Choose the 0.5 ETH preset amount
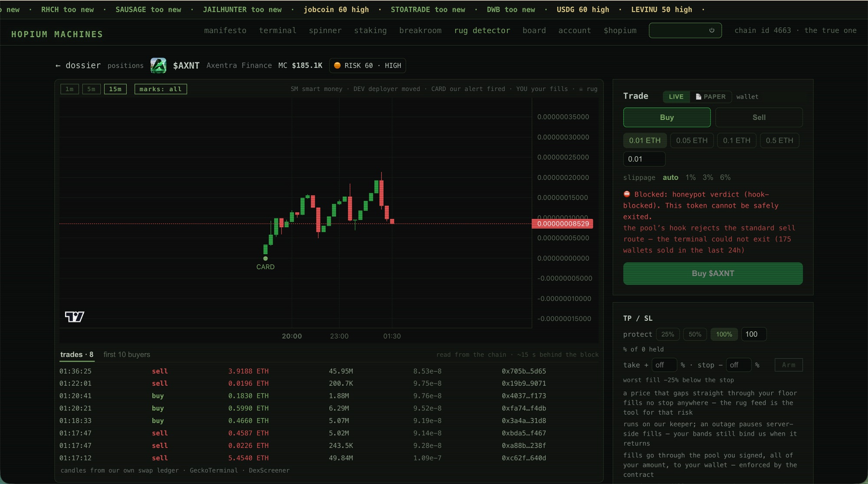This screenshot has height=484, width=868. pyautogui.click(x=779, y=141)
